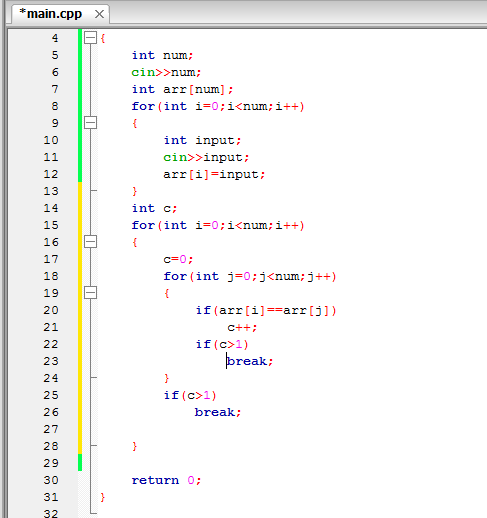Collapse the inner loop fold at line 19
The image size is (487, 518).
(90, 293)
